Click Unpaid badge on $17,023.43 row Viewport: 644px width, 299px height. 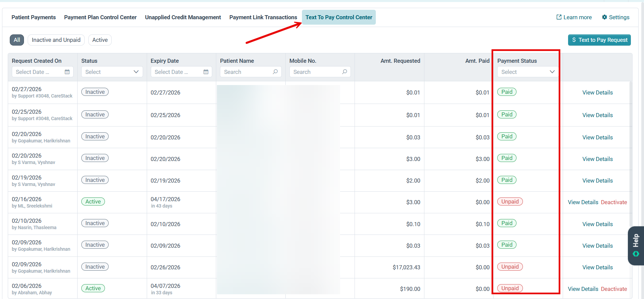tap(510, 267)
